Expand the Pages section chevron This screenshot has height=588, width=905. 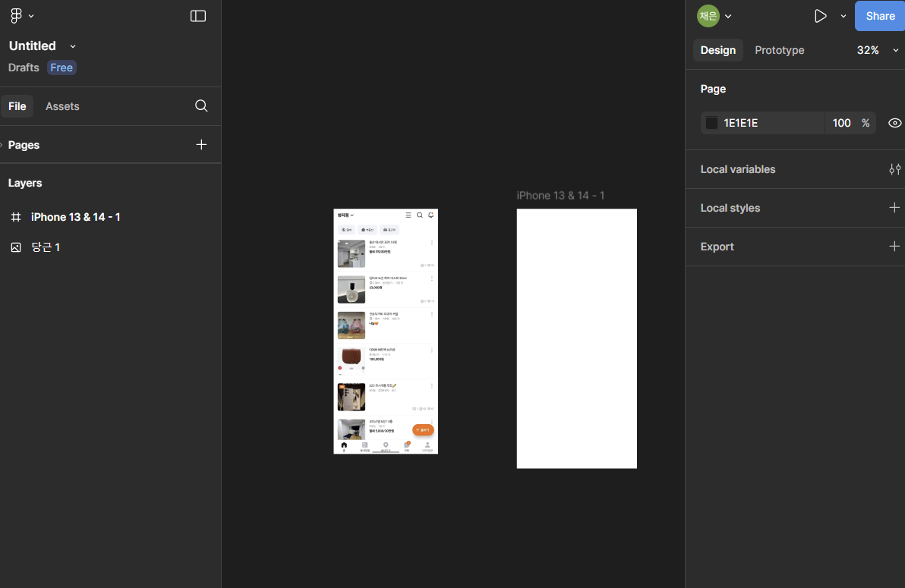pos(2,145)
